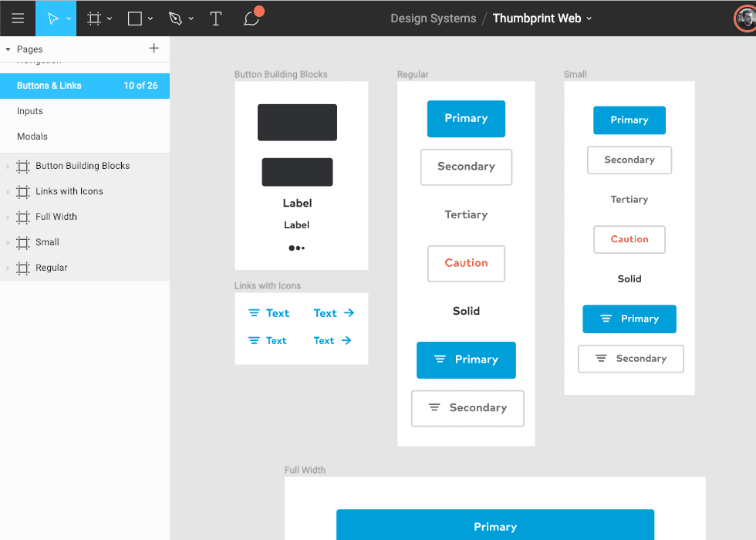756x540 pixels.
Task: Select the Pen tool
Action: point(176,18)
